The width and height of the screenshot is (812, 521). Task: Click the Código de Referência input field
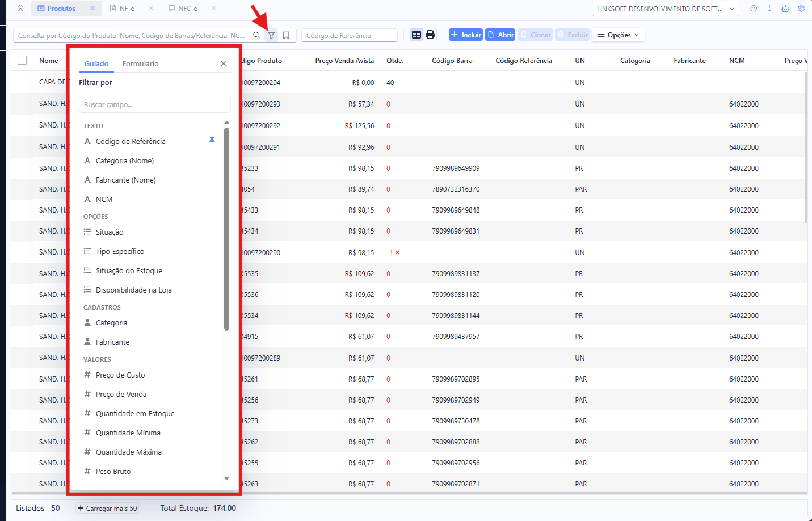pyautogui.click(x=350, y=35)
